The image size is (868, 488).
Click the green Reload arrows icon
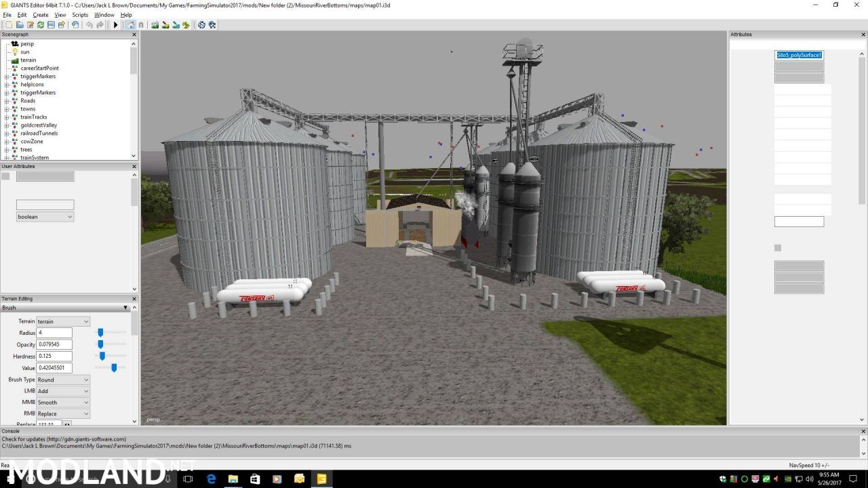pos(41,25)
